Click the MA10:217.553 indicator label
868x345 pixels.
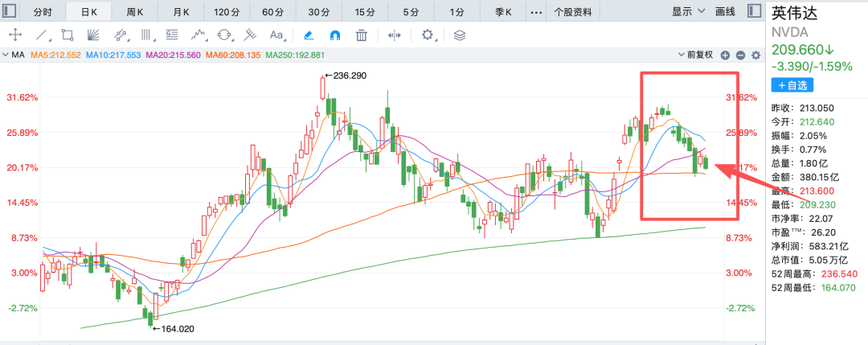[113, 55]
